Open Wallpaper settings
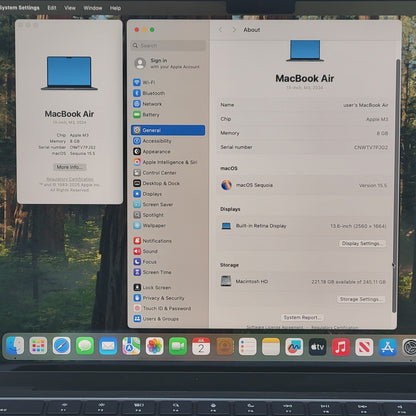Viewport: 416px width, 416px height. (x=149, y=225)
